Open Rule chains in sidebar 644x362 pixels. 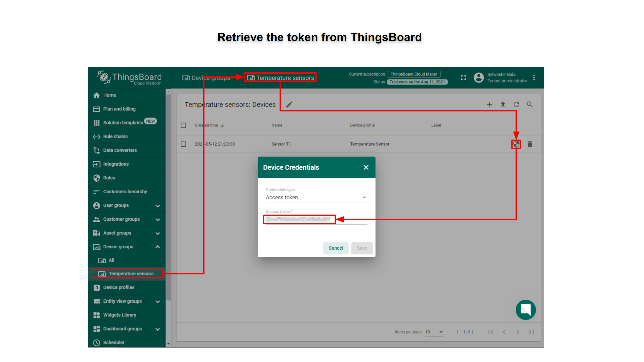point(115,137)
